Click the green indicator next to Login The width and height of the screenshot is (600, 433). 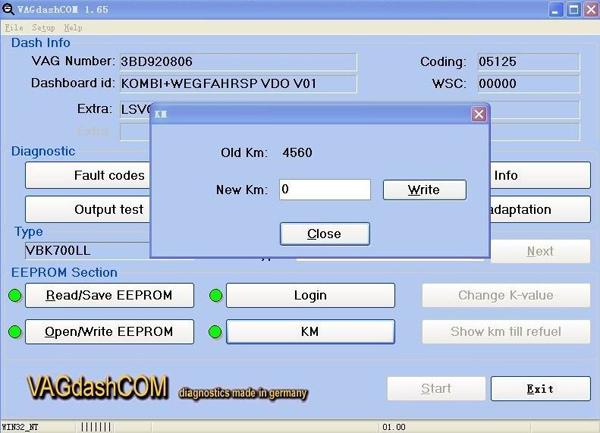point(215,295)
